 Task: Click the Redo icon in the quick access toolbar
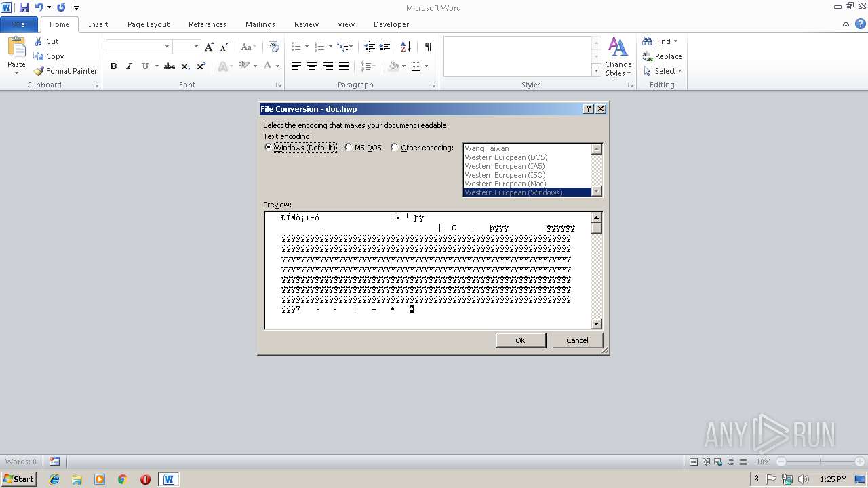point(61,7)
